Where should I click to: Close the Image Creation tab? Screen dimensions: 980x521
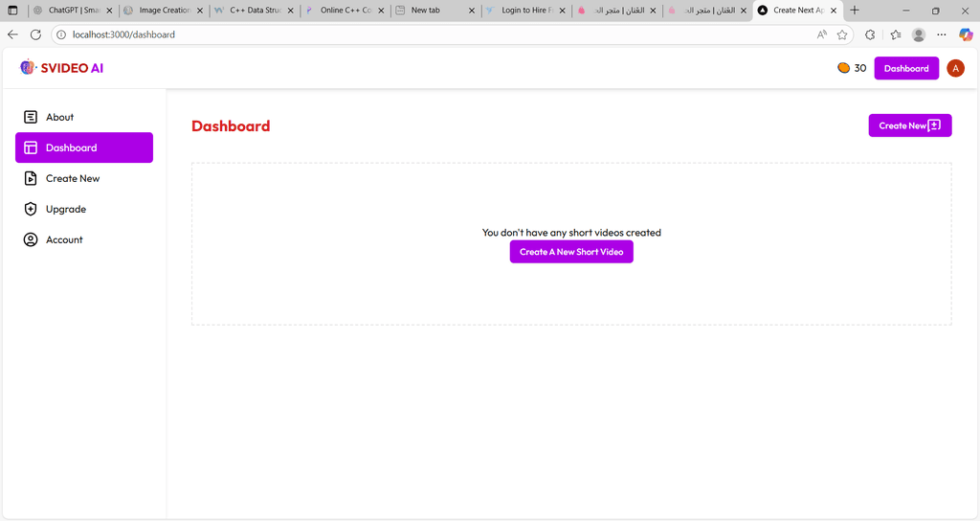[200, 11]
